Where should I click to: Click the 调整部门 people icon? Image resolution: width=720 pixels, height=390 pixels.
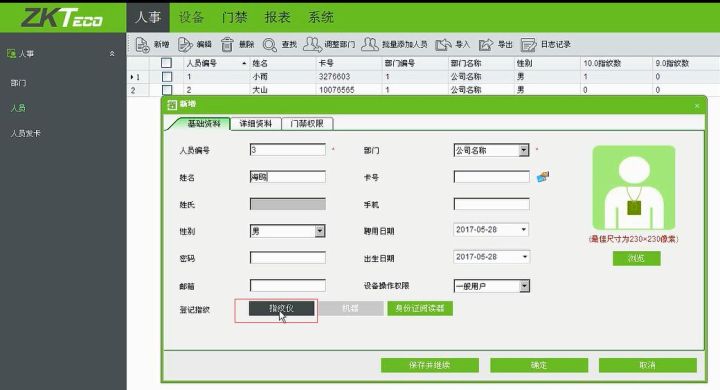312,44
